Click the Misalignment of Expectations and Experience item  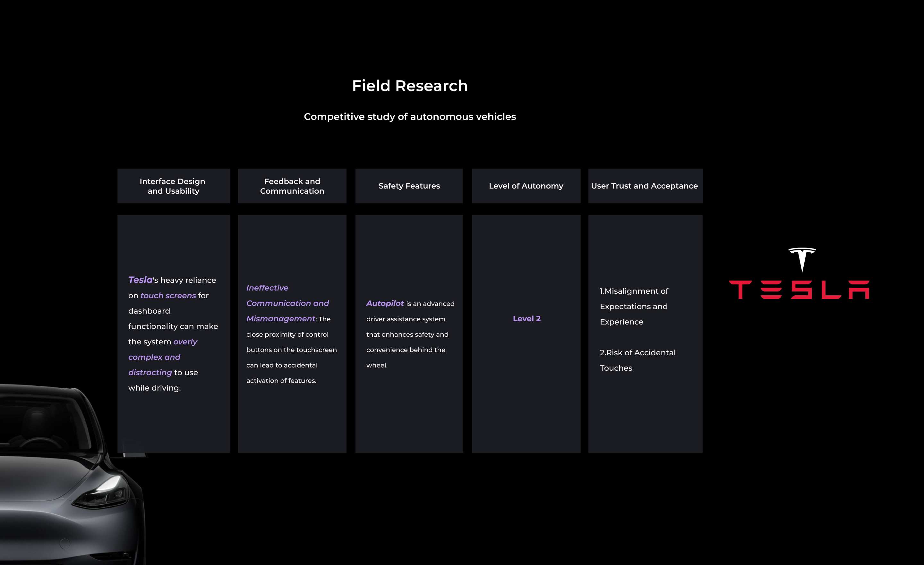pos(634,306)
